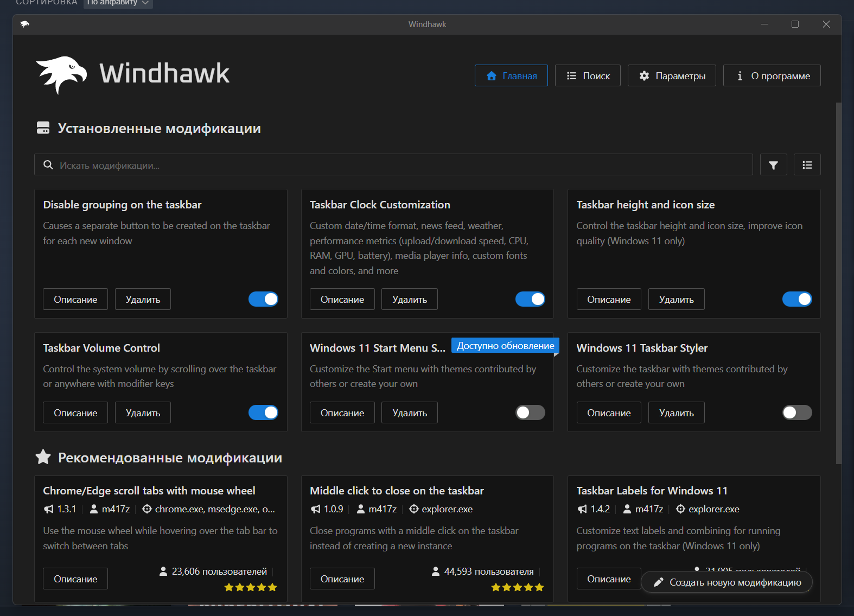
Task: Switch to the Поиск tab
Action: (588, 75)
